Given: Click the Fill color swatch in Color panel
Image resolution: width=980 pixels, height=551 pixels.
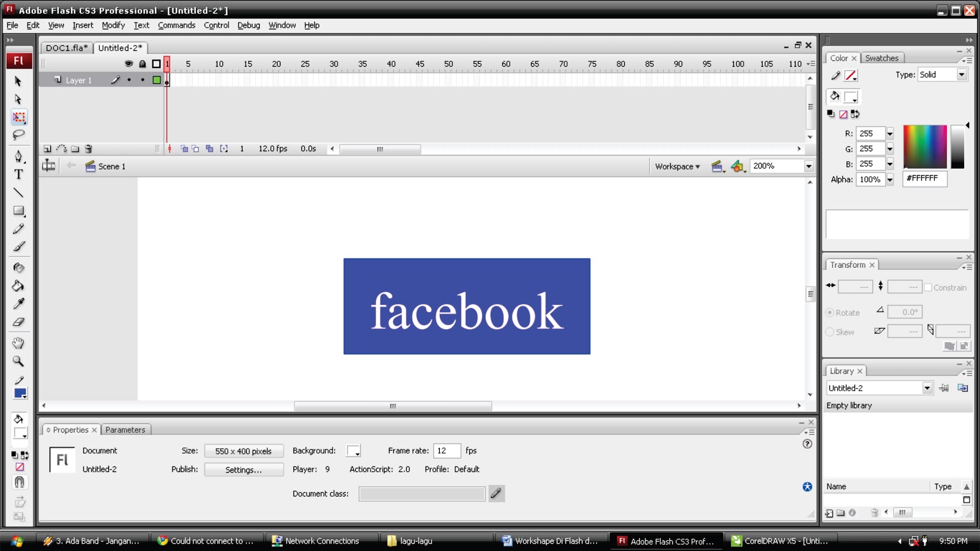Looking at the screenshot, I should point(851,97).
